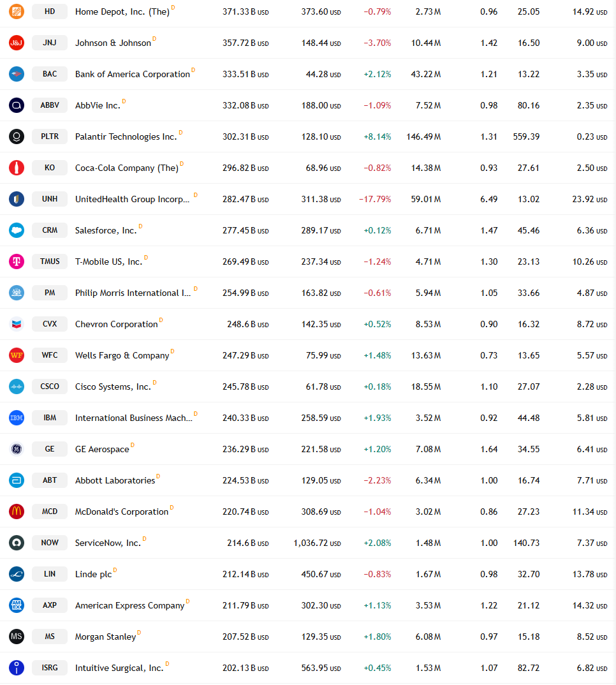Click the Palantir logo icon

point(17,136)
